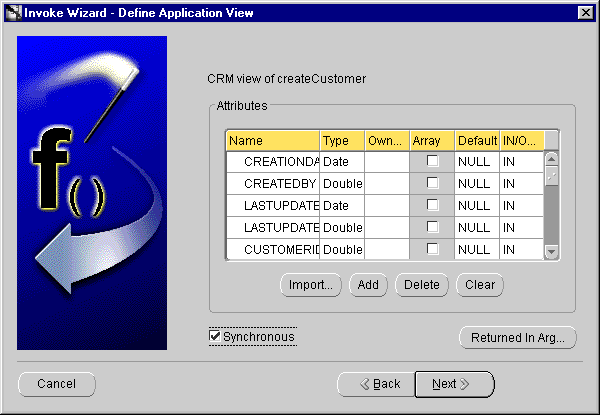The image size is (600, 415).
Task: Enable Array checkbox in CUSTOMERID row
Action: tap(433, 249)
